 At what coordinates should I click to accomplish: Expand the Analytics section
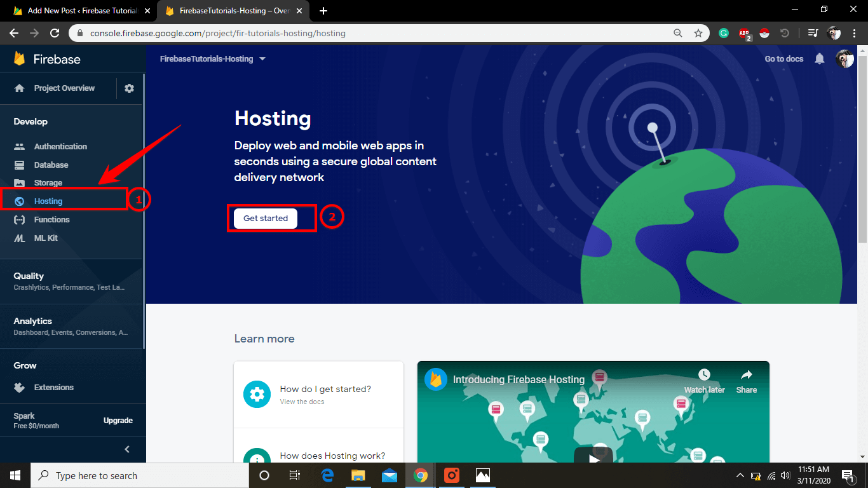pyautogui.click(x=70, y=326)
